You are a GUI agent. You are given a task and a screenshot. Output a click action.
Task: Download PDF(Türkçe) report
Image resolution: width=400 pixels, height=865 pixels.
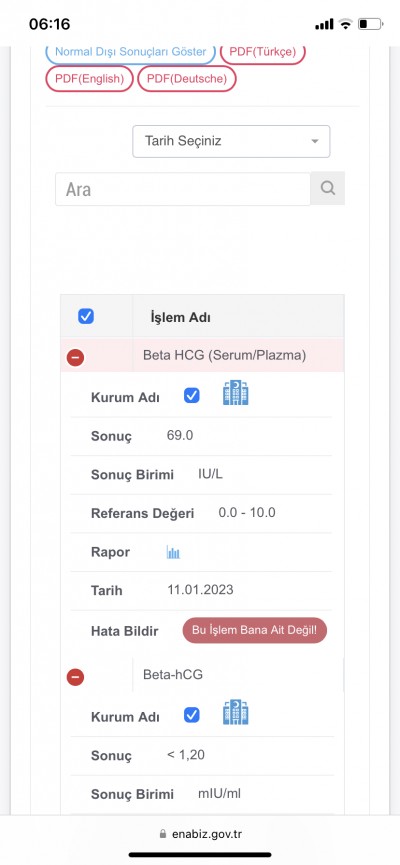(x=263, y=53)
